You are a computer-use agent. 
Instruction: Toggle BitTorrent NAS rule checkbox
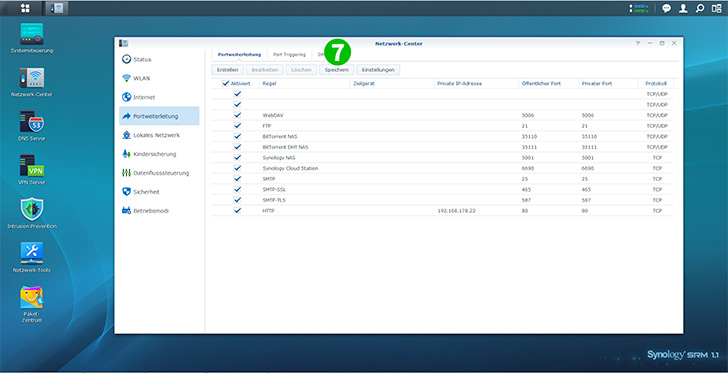[x=237, y=136]
